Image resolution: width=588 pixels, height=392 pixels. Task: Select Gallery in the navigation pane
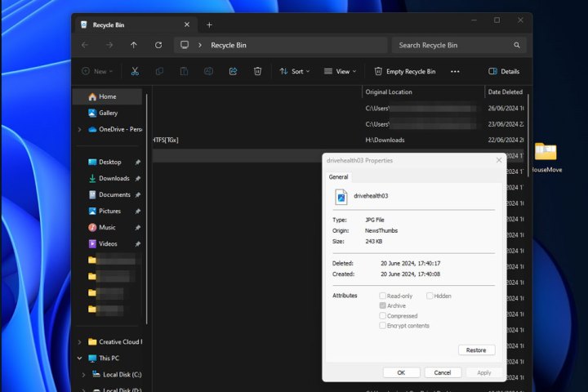coord(108,113)
